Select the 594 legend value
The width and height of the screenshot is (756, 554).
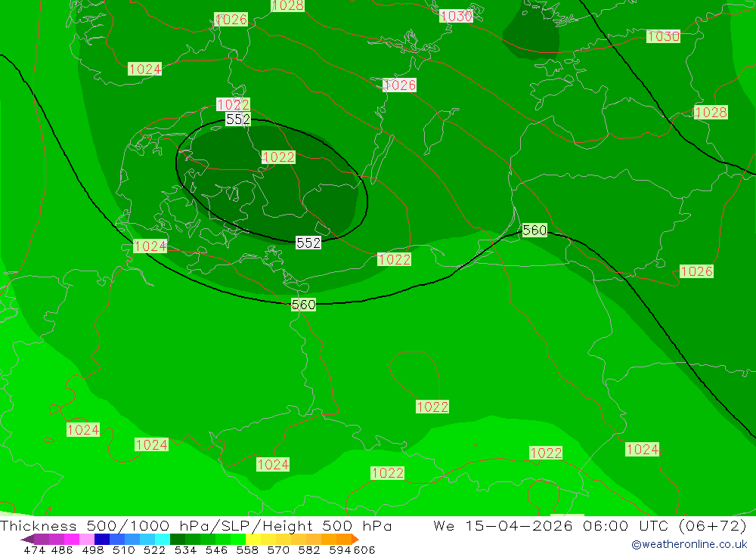pos(340,549)
